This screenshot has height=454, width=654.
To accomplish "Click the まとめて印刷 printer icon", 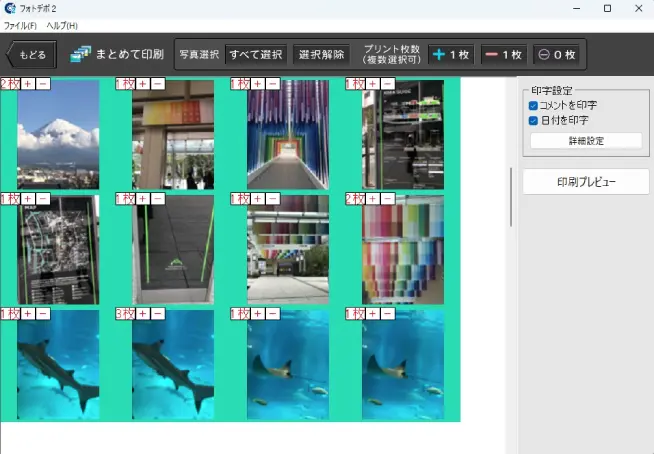I will click(x=82, y=55).
